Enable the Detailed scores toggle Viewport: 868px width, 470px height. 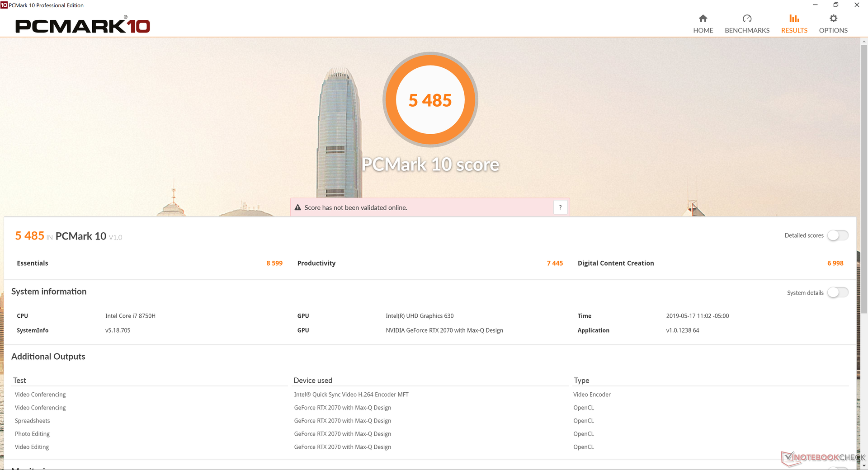click(838, 235)
